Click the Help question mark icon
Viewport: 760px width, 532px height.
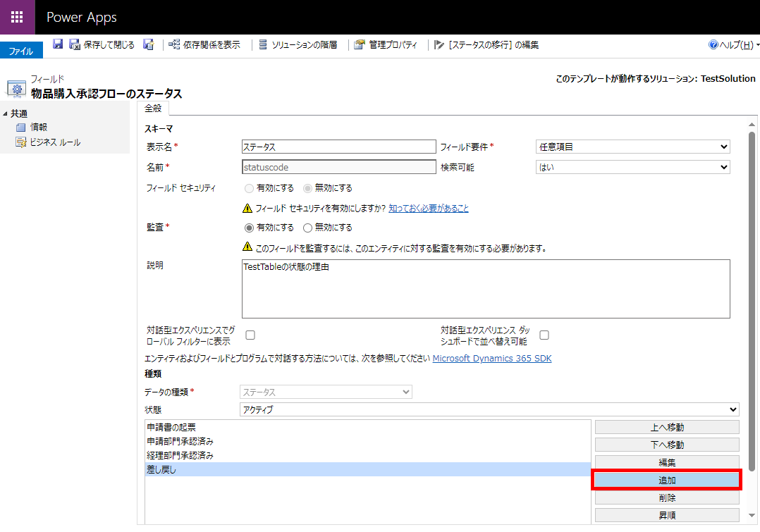(x=713, y=44)
